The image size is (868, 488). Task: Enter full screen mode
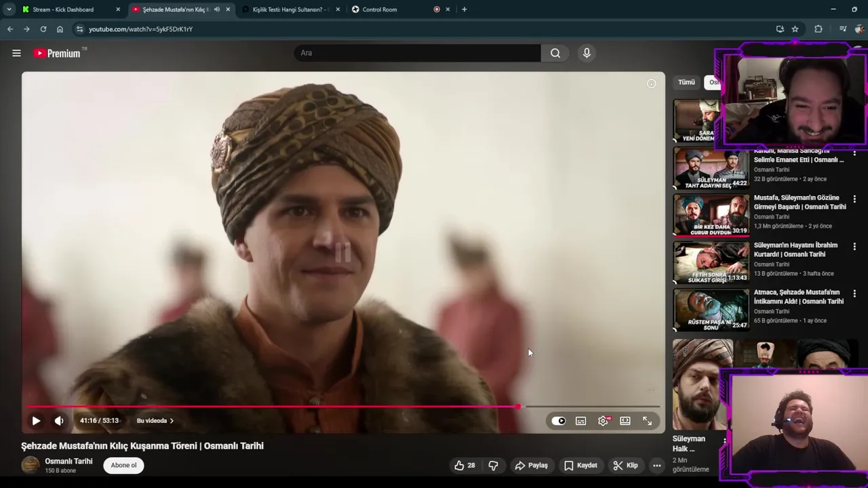pos(648,421)
